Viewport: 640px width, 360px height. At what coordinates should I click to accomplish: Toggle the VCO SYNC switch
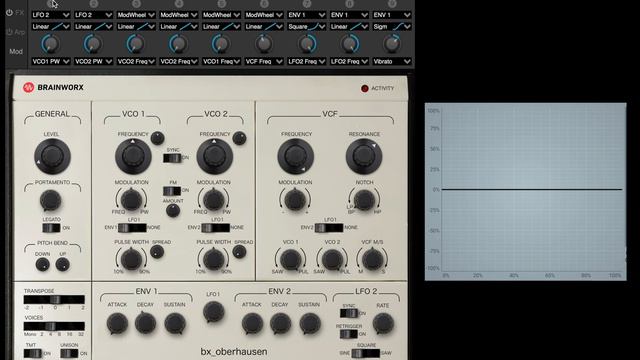point(172,158)
